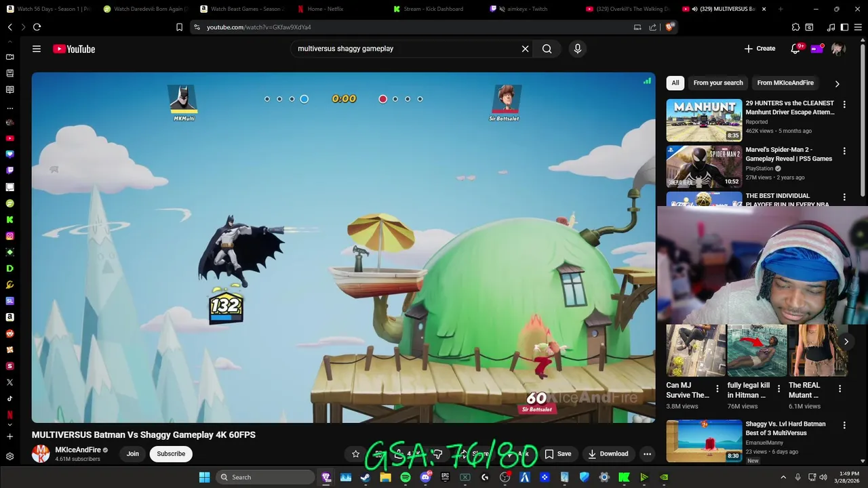Image resolution: width=868 pixels, height=488 pixels.
Task: Toggle the browser sidebar panel
Action: pyautogui.click(x=844, y=27)
